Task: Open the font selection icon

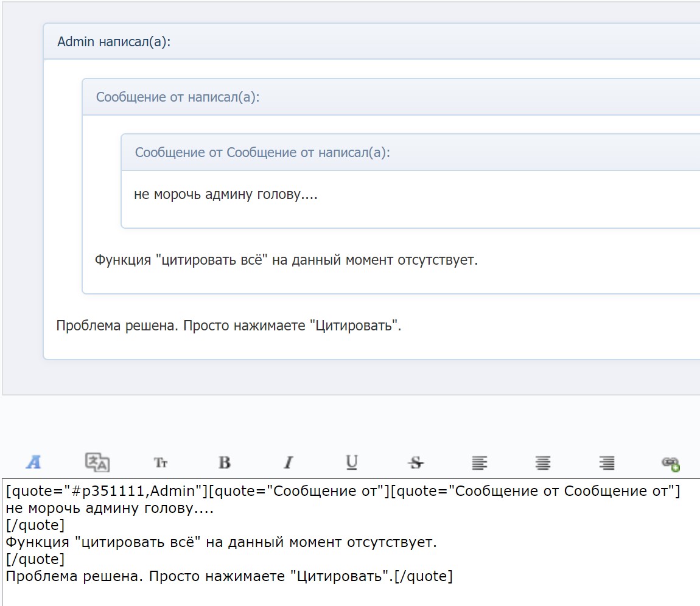Action: [33, 462]
